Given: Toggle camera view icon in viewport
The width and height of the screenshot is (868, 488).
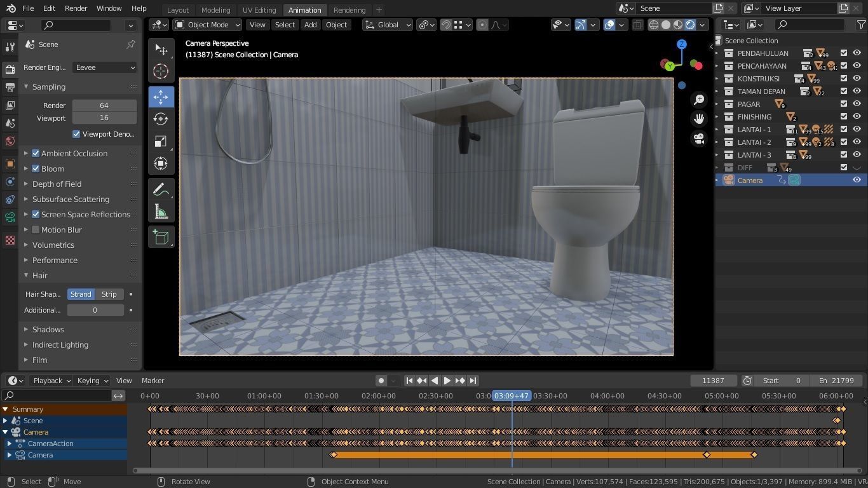Looking at the screenshot, I should 699,139.
